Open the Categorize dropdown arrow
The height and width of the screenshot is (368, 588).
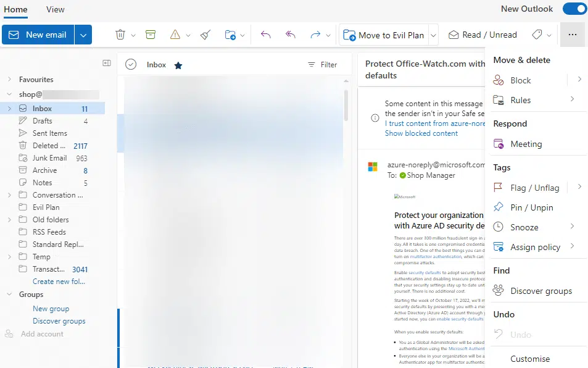click(x=549, y=35)
